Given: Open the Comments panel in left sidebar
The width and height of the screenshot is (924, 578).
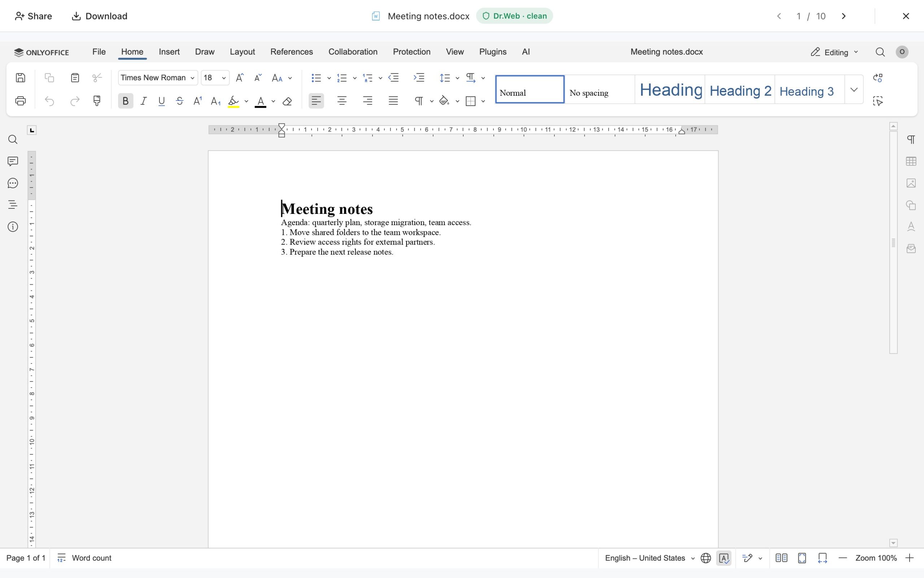Looking at the screenshot, I should (13, 161).
